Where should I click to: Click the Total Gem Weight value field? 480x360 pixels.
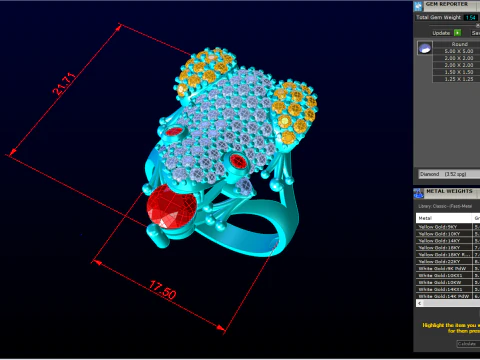[x=470, y=17]
